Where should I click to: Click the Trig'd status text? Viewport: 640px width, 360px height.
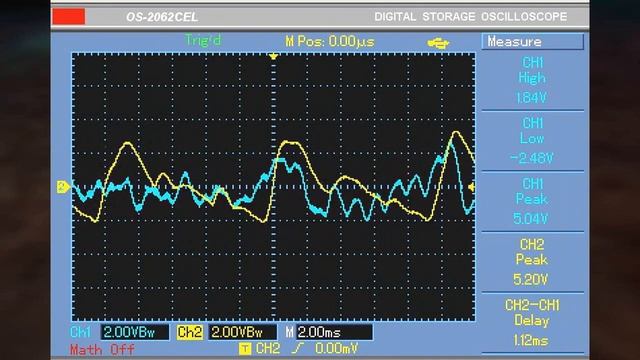[x=203, y=40]
